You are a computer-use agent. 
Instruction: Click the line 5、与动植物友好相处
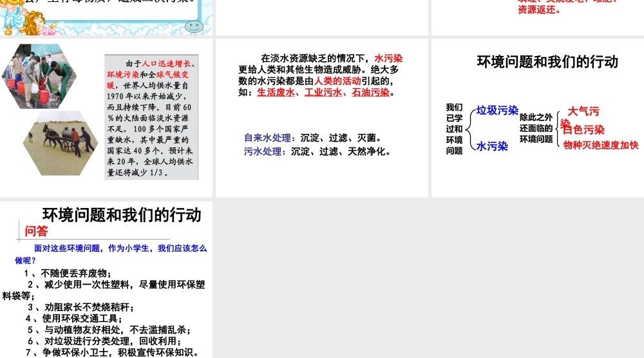pos(109,330)
